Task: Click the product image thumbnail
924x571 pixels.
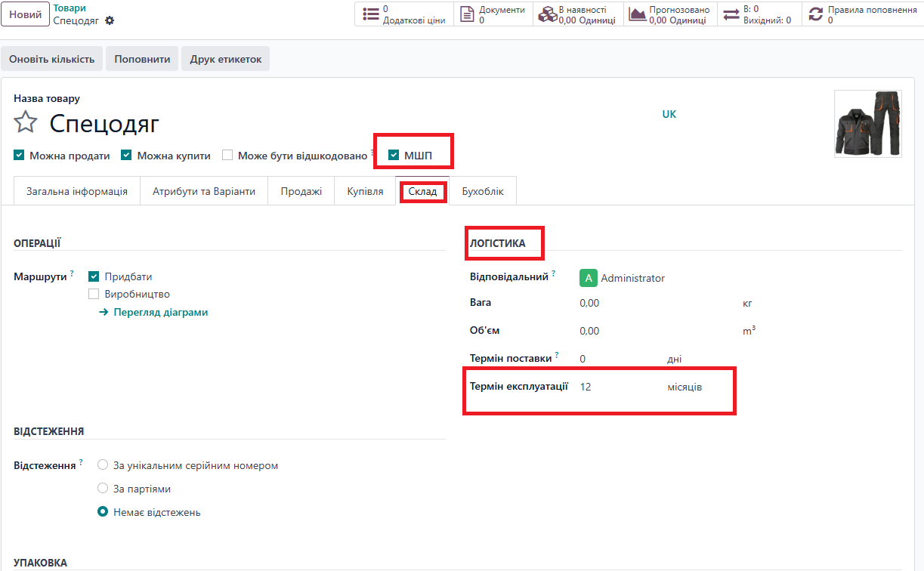Action: tap(867, 124)
